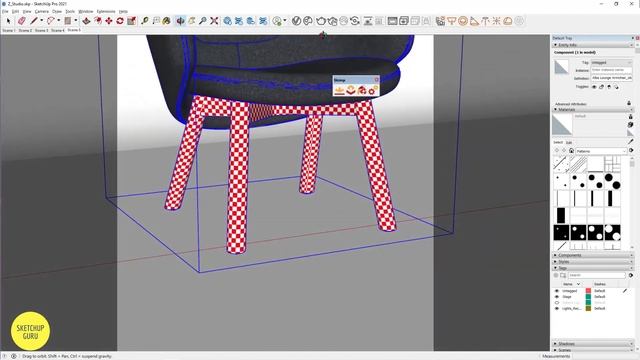640x360 pixels.
Task: Toggle the lock icon in Entity Info
Action: pyautogui.click(x=601, y=87)
